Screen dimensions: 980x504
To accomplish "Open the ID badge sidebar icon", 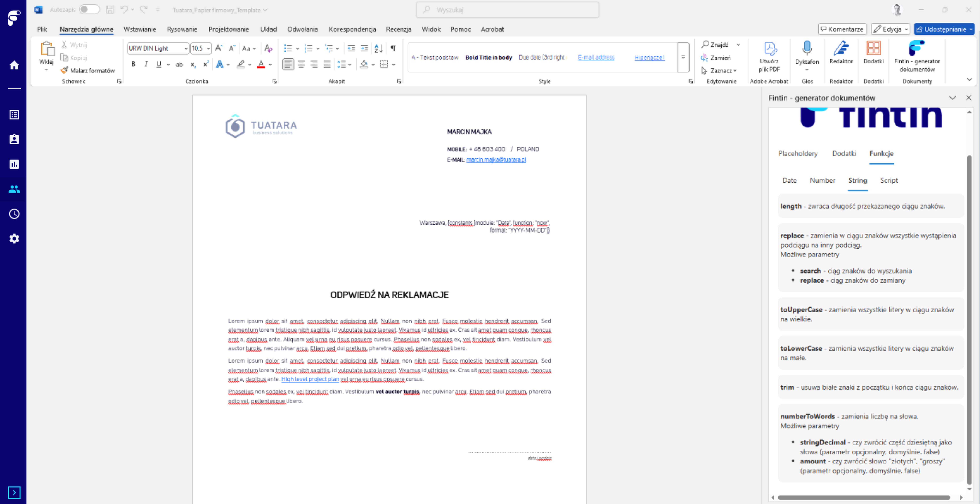I will tap(14, 139).
